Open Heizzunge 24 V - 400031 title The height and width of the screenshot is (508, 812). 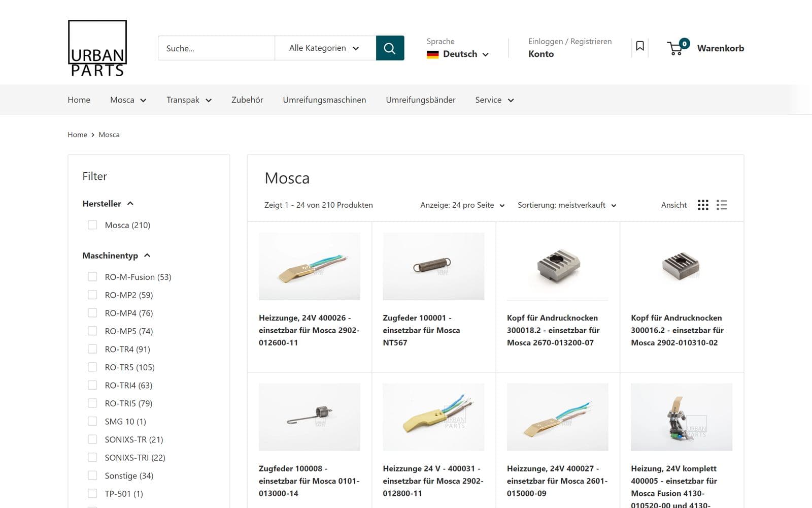(433, 481)
